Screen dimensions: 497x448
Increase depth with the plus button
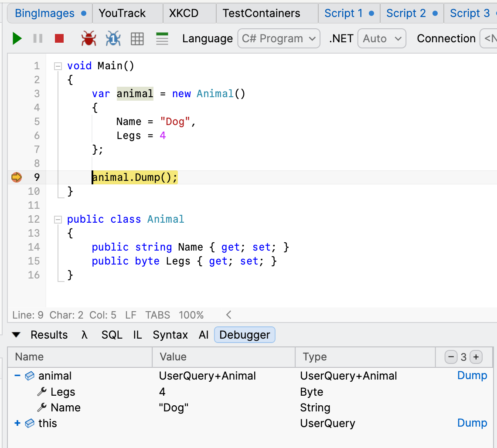point(476,357)
